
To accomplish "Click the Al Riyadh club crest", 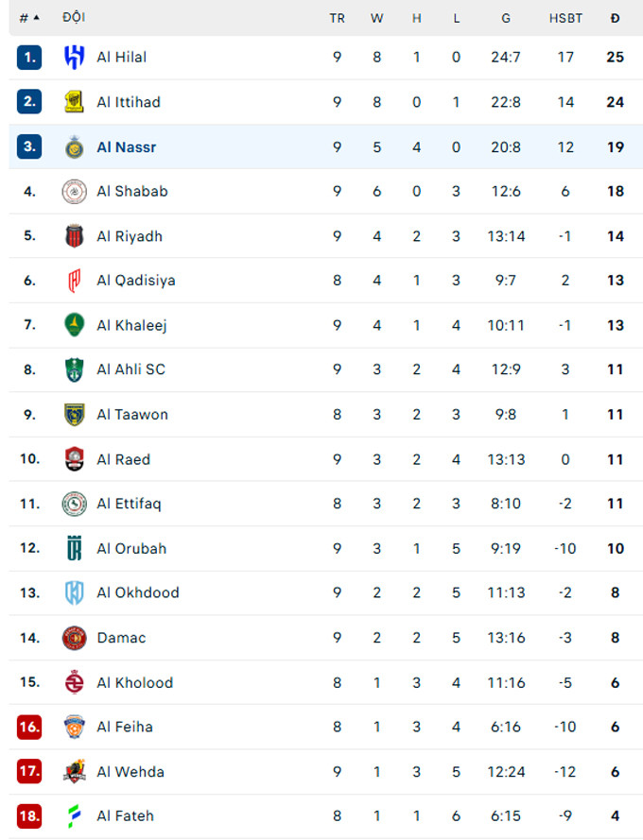I will [74, 236].
